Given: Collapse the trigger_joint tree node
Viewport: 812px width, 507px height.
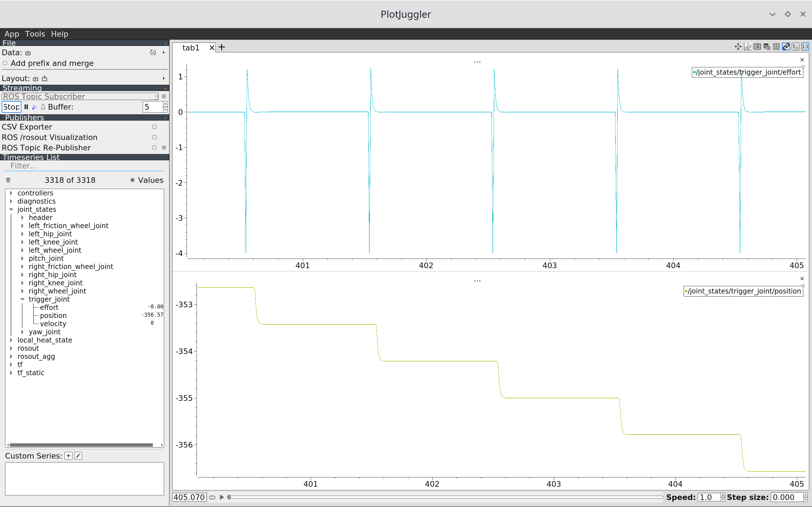Looking at the screenshot, I should (x=23, y=299).
